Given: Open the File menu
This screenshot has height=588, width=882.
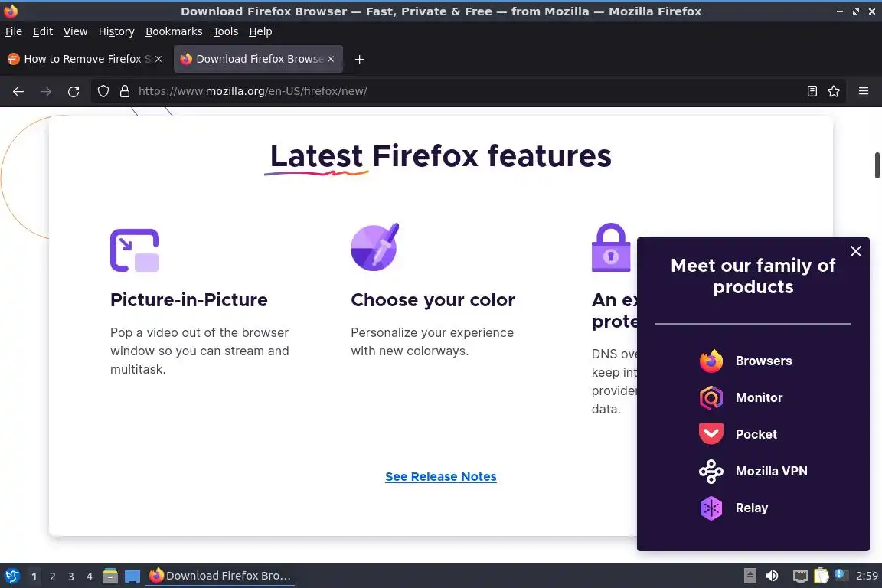Looking at the screenshot, I should [14, 31].
